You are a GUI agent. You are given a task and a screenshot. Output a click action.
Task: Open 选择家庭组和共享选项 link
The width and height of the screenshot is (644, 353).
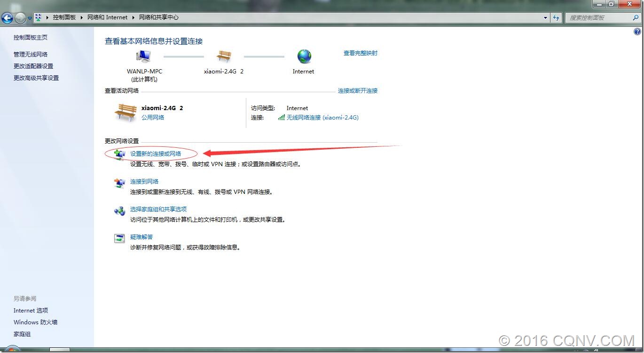coord(158,209)
